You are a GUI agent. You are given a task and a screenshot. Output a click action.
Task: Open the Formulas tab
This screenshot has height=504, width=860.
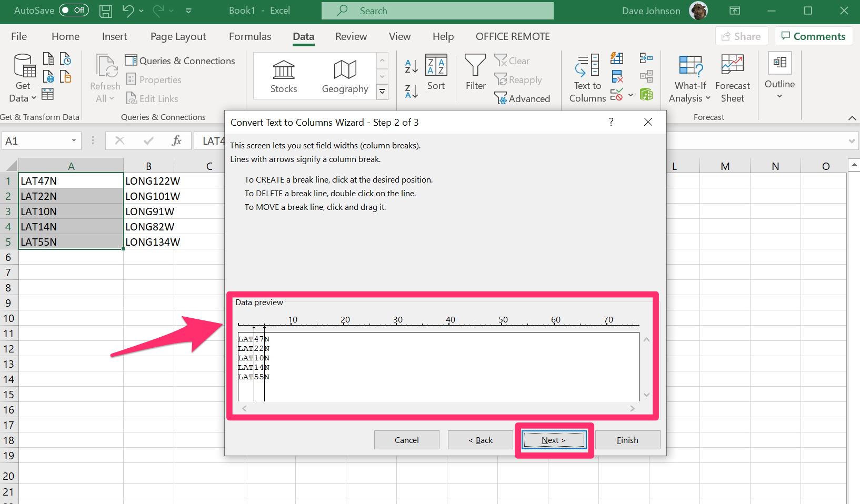click(x=250, y=36)
